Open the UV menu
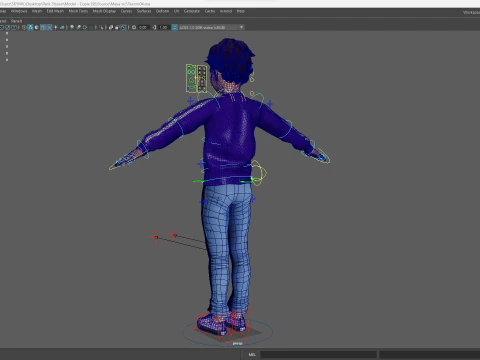 (176, 11)
